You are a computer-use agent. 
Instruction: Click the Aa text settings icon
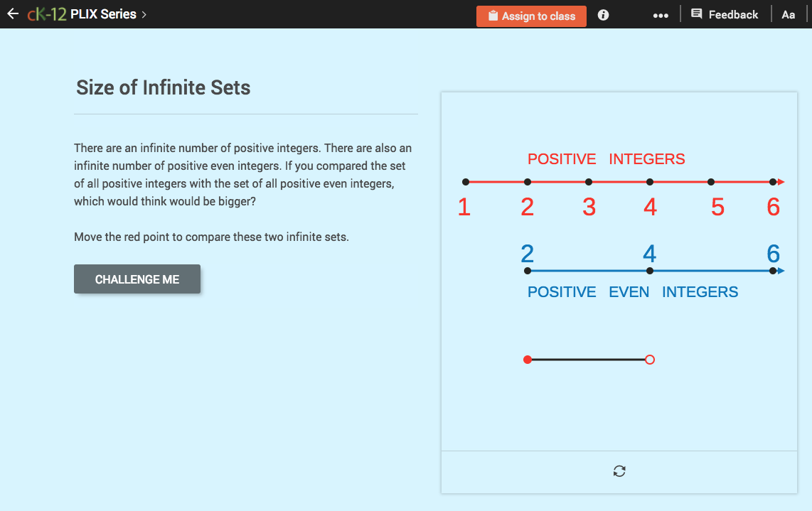(x=788, y=14)
